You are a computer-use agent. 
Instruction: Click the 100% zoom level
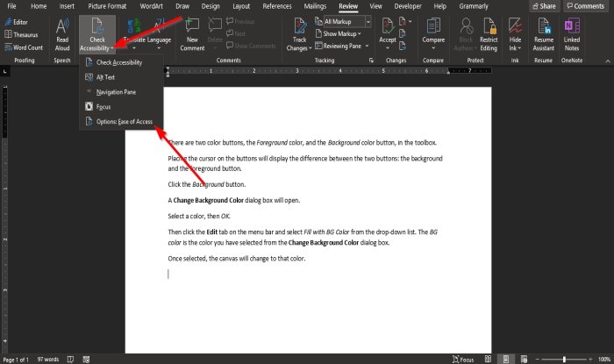[x=604, y=359]
